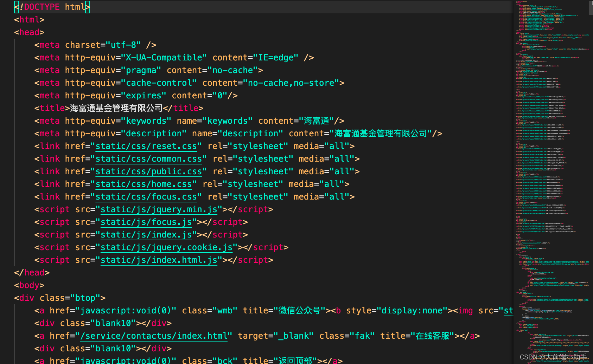Image resolution: width=593 pixels, height=364 pixels.
Task: Open the static/css/focus.css link path
Action: [146, 197]
